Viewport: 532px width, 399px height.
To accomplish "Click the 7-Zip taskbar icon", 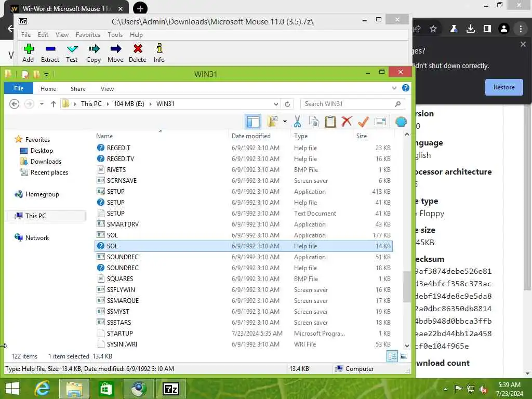I will pyautogui.click(x=170, y=389).
